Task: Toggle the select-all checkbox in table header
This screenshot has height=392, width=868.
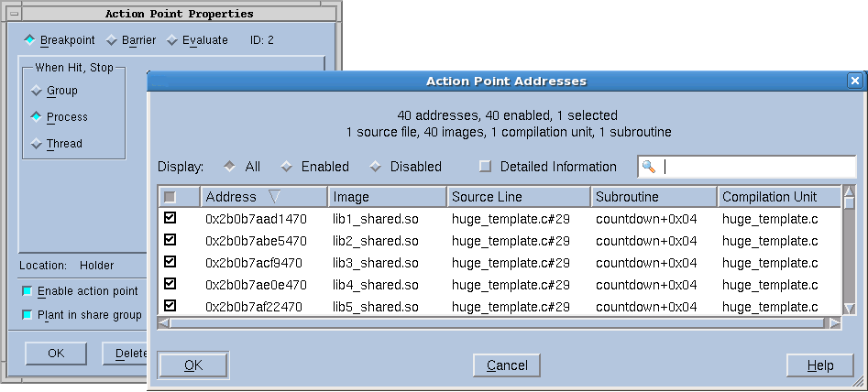Action: click(170, 197)
